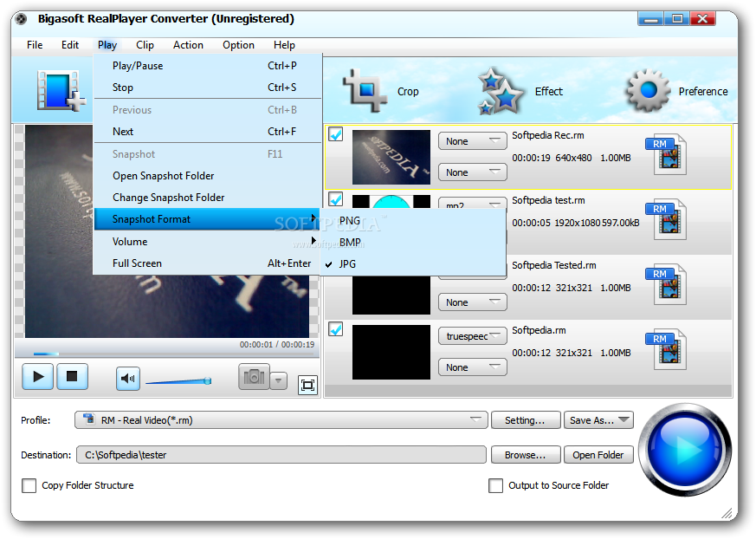Open mp2 audio dropdown for Softpedia test.rm

click(x=473, y=203)
